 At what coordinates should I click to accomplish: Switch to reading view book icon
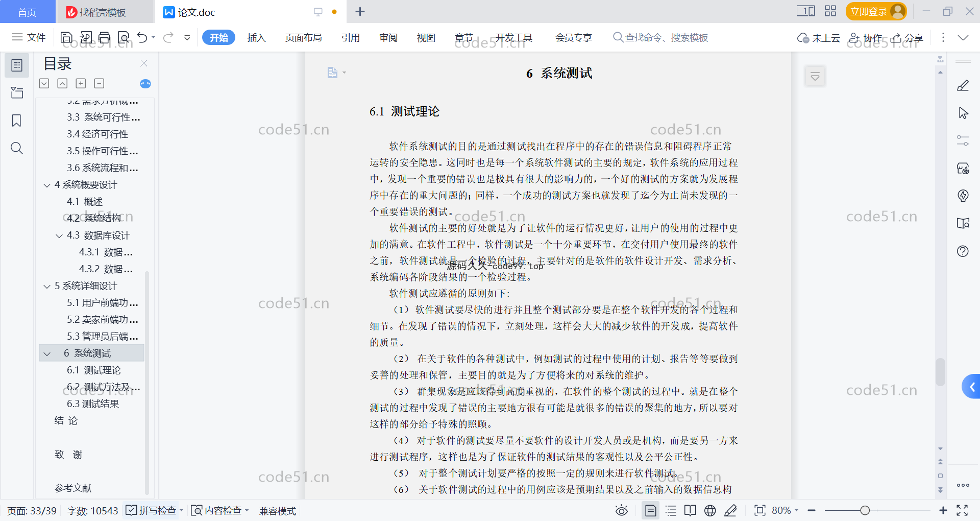point(690,510)
